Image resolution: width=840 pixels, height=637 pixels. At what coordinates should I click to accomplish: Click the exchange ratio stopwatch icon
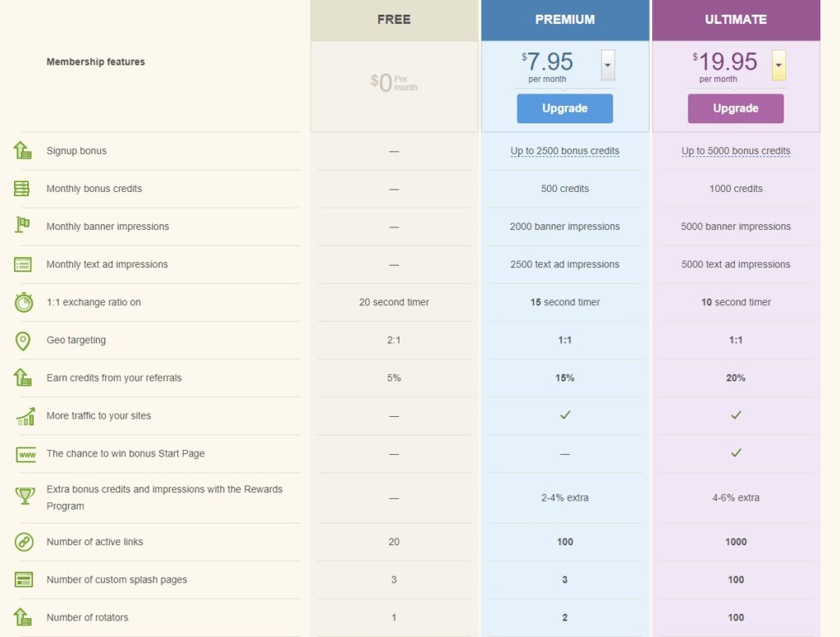(x=24, y=302)
